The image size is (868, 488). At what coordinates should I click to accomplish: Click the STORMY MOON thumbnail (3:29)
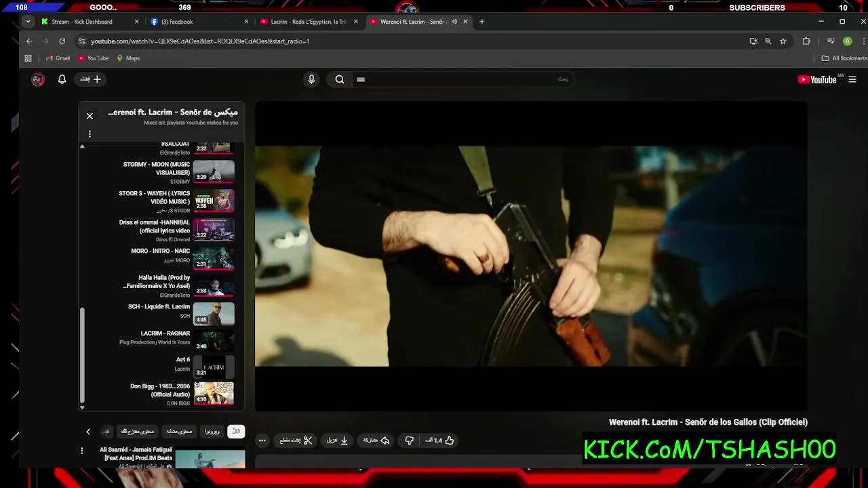[x=214, y=171]
